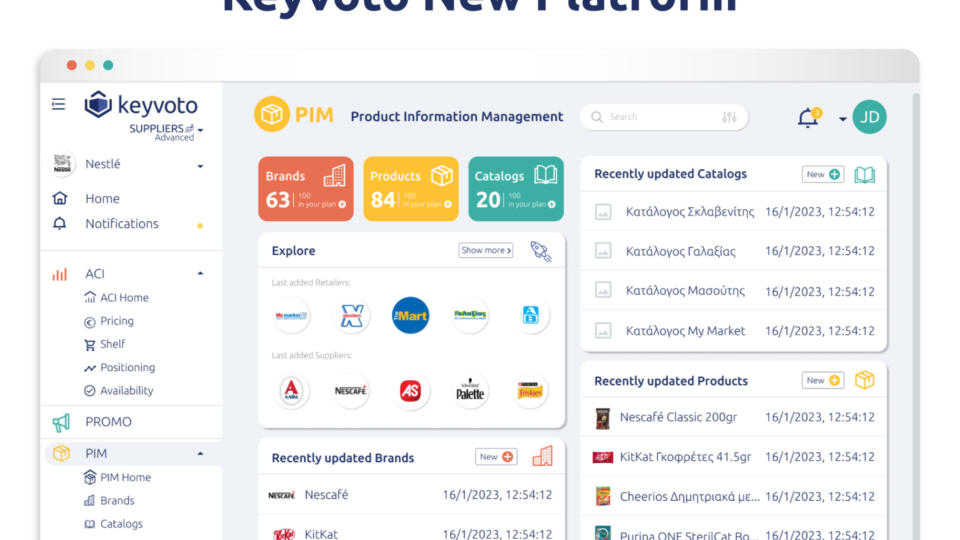Click the page vertical scrollbar
This screenshot has width=960, height=540.
pos(916,317)
